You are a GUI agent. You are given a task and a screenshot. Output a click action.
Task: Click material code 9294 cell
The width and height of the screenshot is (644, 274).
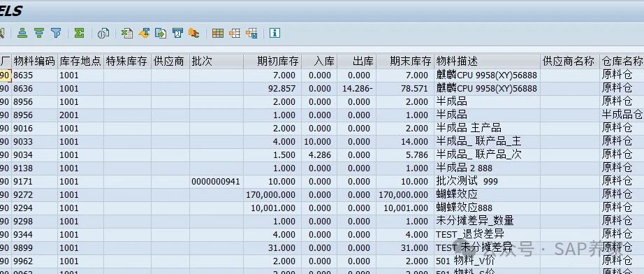(34, 208)
